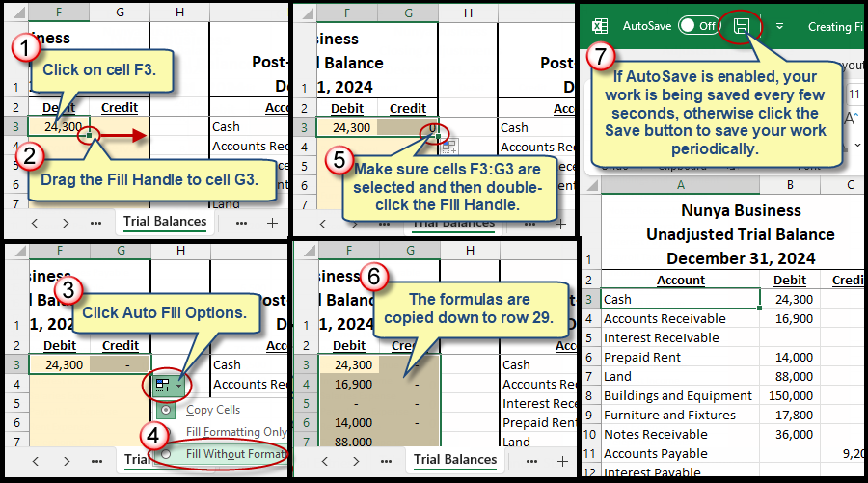Select the 16,900 cell in the 'copied down to row 29' panel
Screen dimensions: 868x483
(349, 385)
